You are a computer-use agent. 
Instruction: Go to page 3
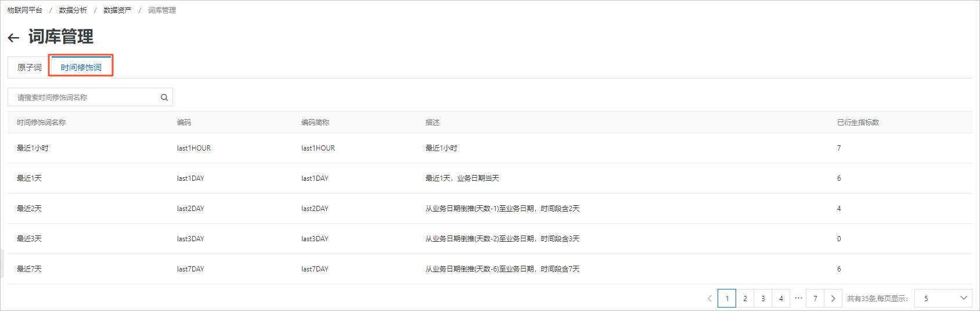(763, 298)
